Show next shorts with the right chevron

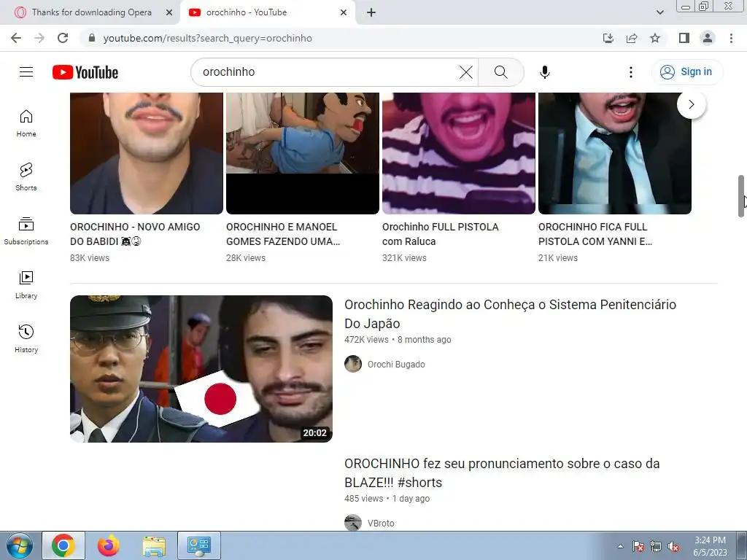tap(692, 104)
